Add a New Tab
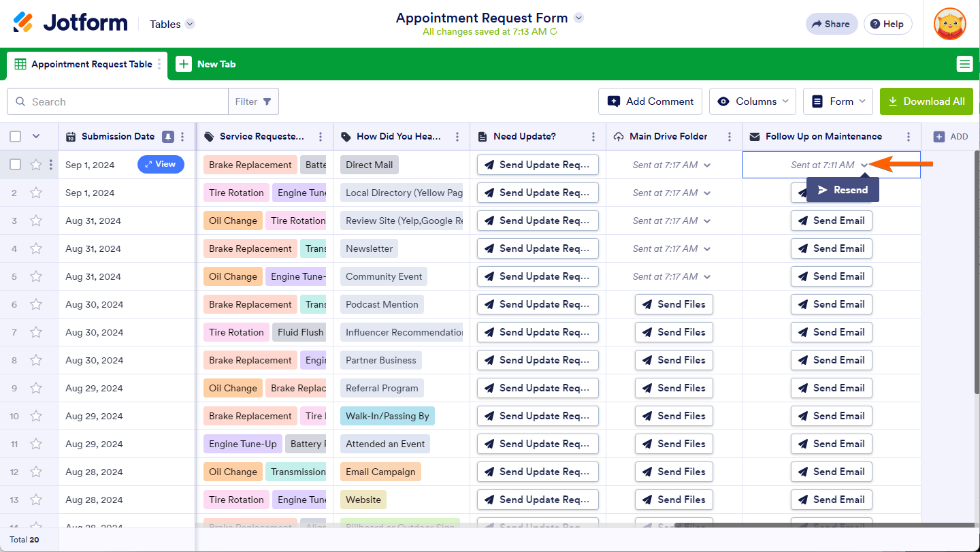 206,64
